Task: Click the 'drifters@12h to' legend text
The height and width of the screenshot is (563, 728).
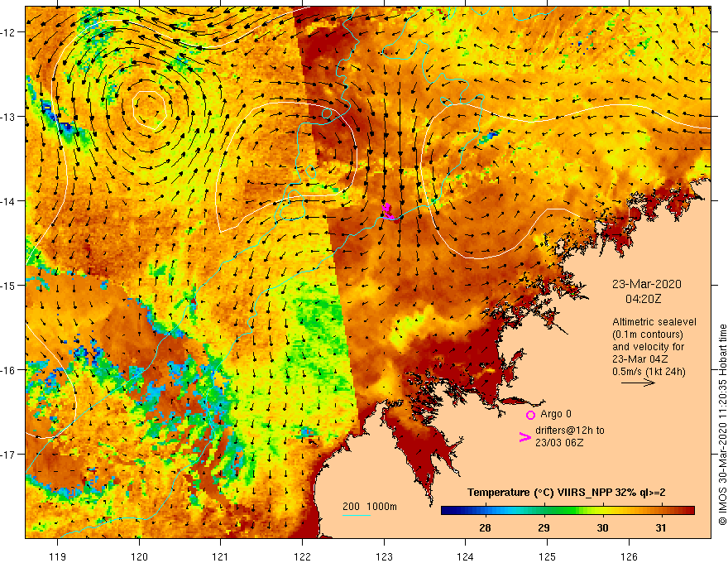Action: click(x=570, y=431)
